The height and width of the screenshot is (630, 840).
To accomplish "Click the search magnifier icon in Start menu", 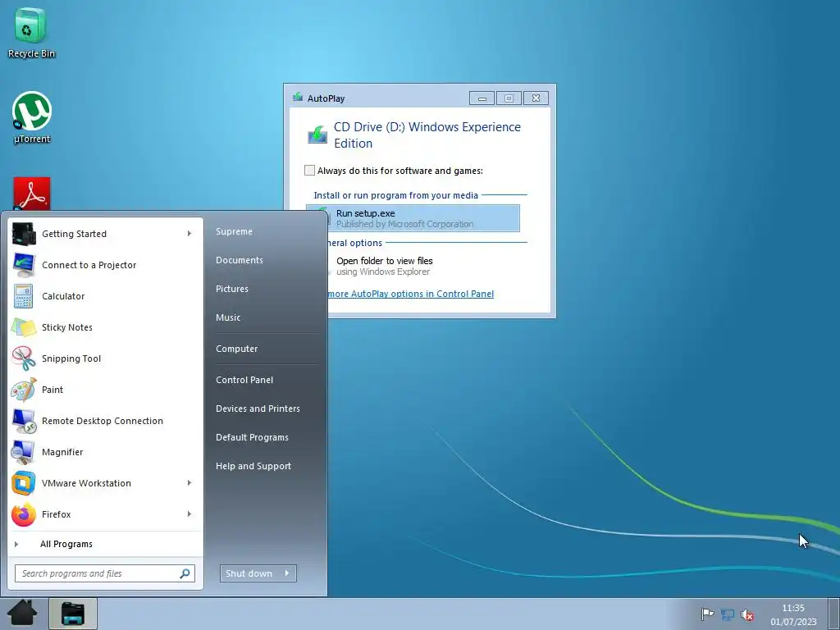I will click(185, 573).
